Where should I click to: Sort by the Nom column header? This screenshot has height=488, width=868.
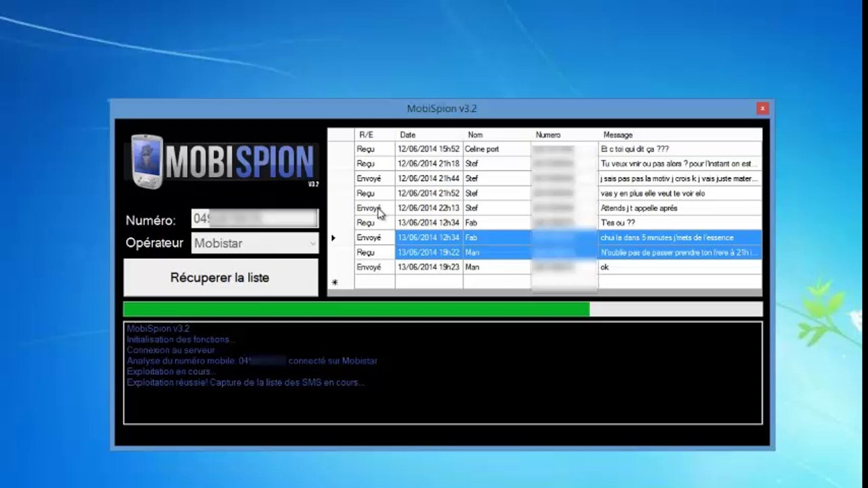coord(497,135)
